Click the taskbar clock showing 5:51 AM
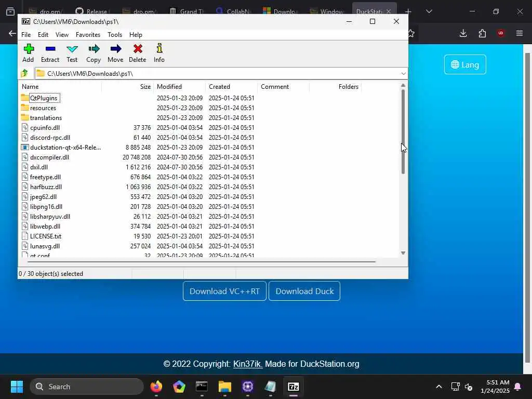Image resolution: width=532 pixels, height=399 pixels. click(495, 387)
